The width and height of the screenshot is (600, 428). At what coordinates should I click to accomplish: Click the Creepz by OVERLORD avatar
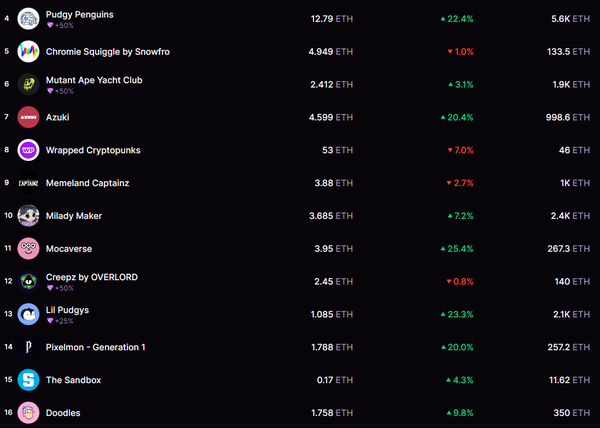29,281
